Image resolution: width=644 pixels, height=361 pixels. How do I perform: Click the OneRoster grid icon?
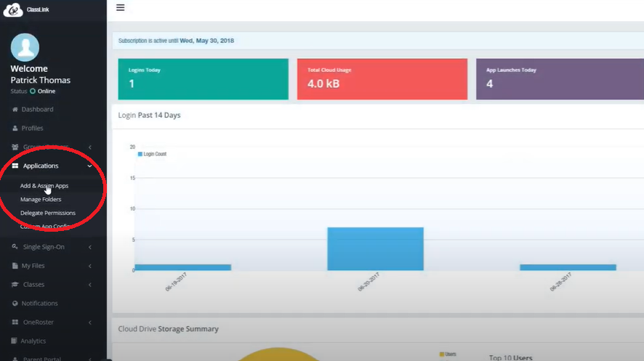click(15, 322)
